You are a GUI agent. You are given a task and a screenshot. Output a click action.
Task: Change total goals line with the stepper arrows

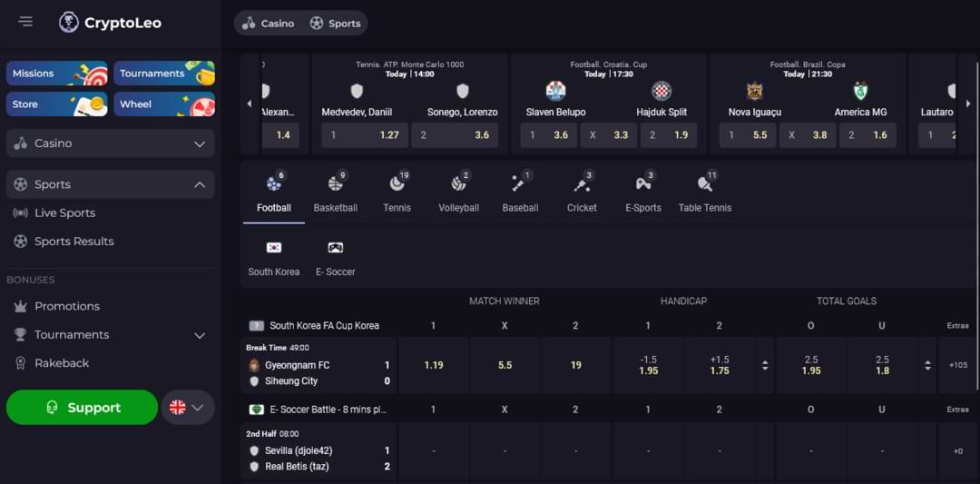point(927,365)
